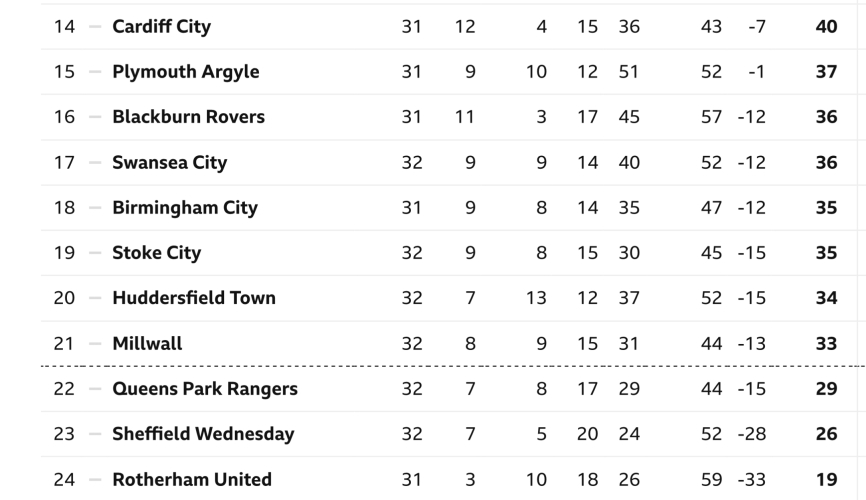Click the position dash next to Millwall
Screen dimensions: 866x500
point(95,344)
